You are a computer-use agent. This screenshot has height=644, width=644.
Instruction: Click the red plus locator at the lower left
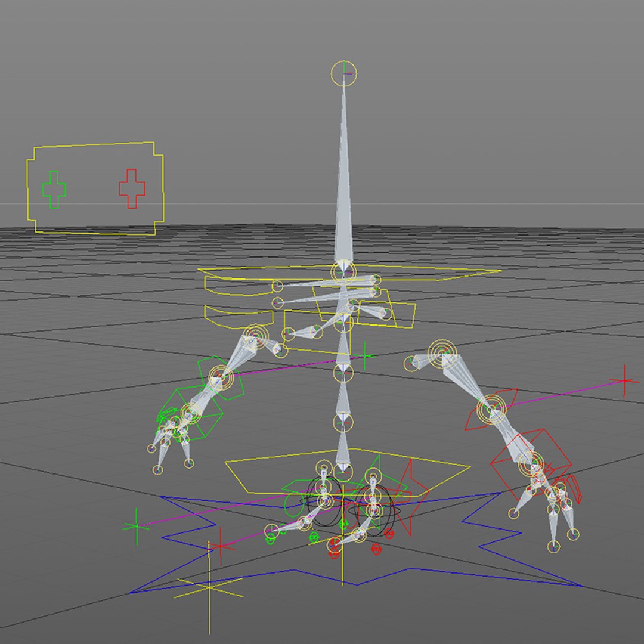221,546
